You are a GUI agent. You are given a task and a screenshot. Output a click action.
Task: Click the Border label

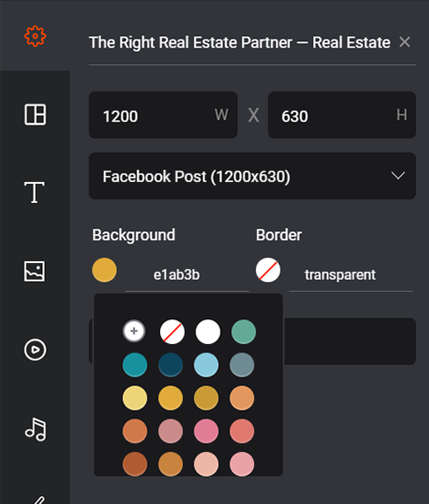click(279, 235)
